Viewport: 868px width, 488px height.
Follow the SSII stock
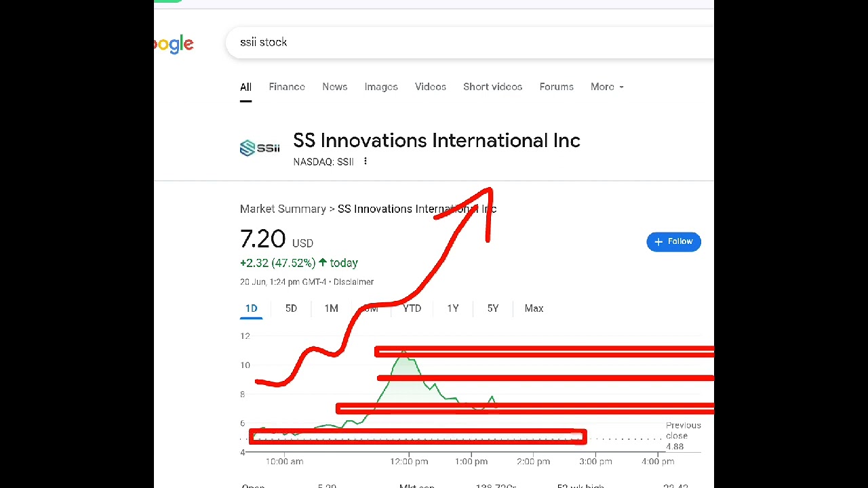click(x=673, y=241)
